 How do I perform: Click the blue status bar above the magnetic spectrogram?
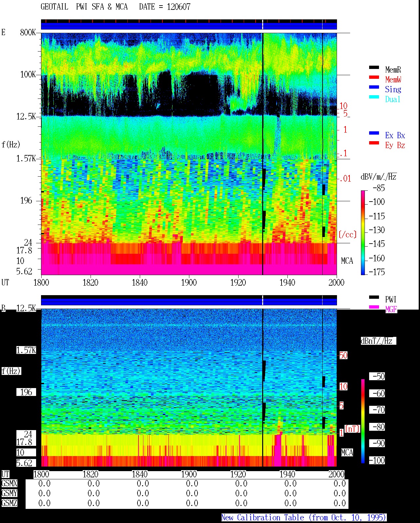point(189,301)
